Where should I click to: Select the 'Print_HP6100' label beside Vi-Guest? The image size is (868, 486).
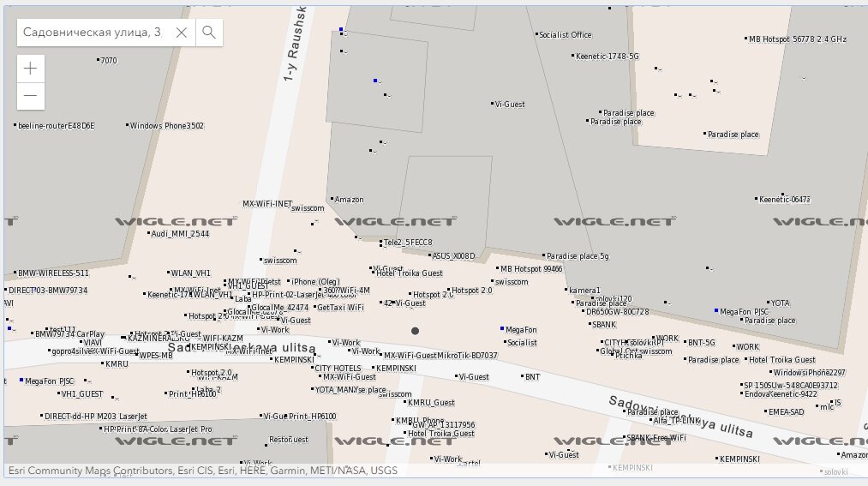[312, 417]
